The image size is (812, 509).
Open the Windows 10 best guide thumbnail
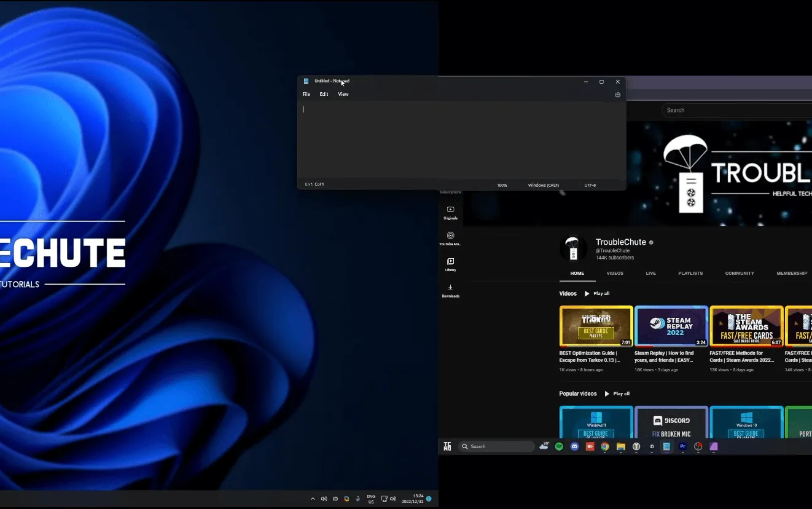click(x=746, y=422)
